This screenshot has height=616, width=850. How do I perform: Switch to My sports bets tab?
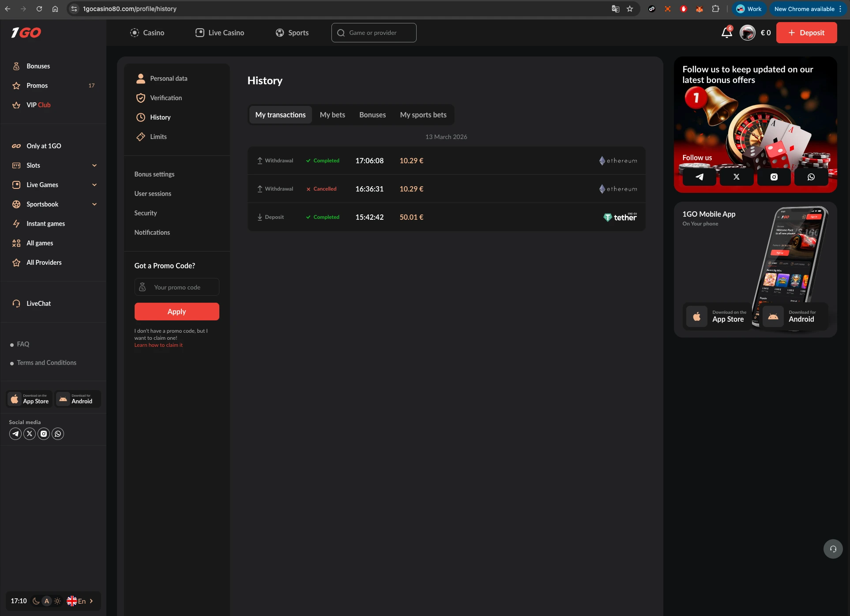pyautogui.click(x=423, y=115)
